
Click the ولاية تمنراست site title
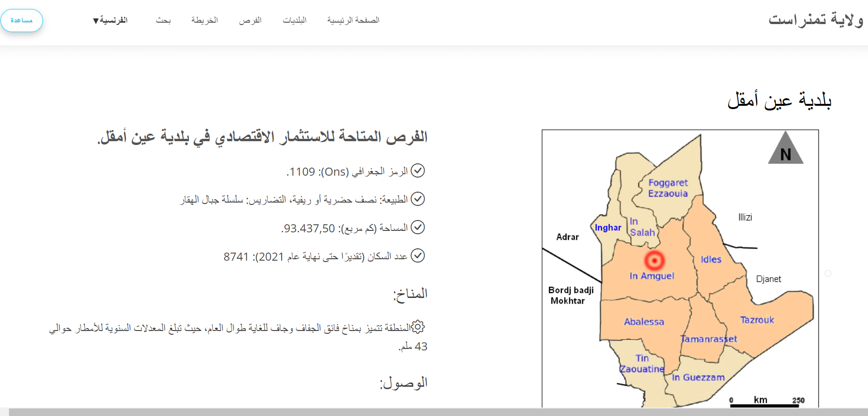click(x=816, y=20)
